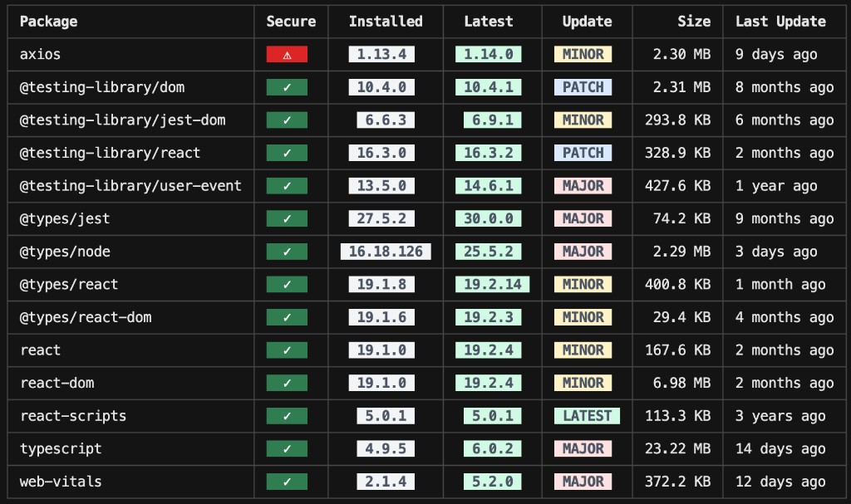Click the size value 74.2 KB
Image resolution: width=851 pixels, height=504 pixels.
tap(681, 218)
